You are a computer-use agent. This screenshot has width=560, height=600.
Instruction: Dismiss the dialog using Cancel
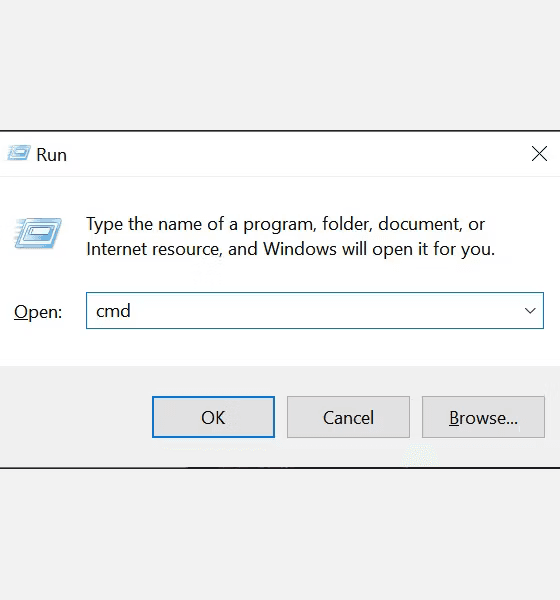coord(348,417)
